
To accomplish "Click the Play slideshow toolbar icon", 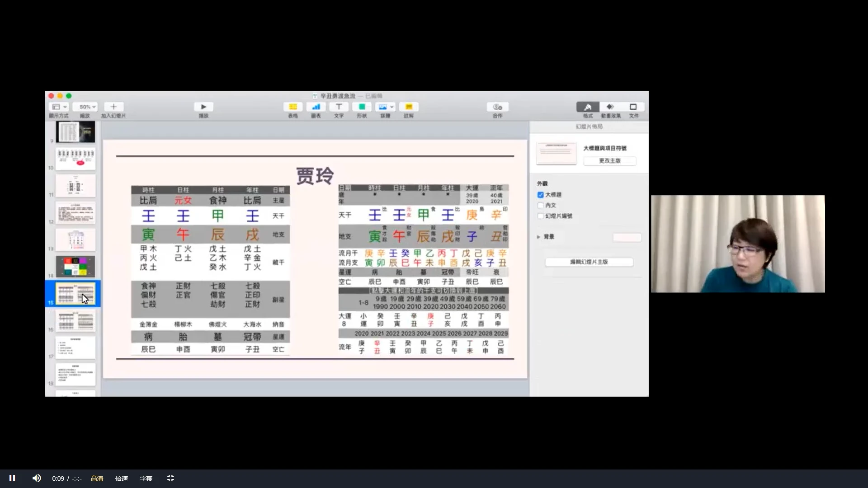I will pos(203,107).
